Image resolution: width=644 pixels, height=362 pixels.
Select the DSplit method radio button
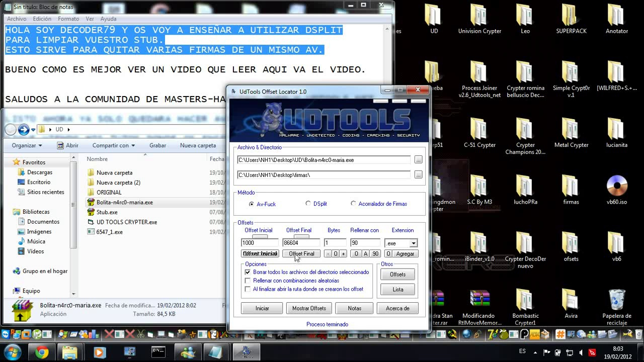(308, 204)
